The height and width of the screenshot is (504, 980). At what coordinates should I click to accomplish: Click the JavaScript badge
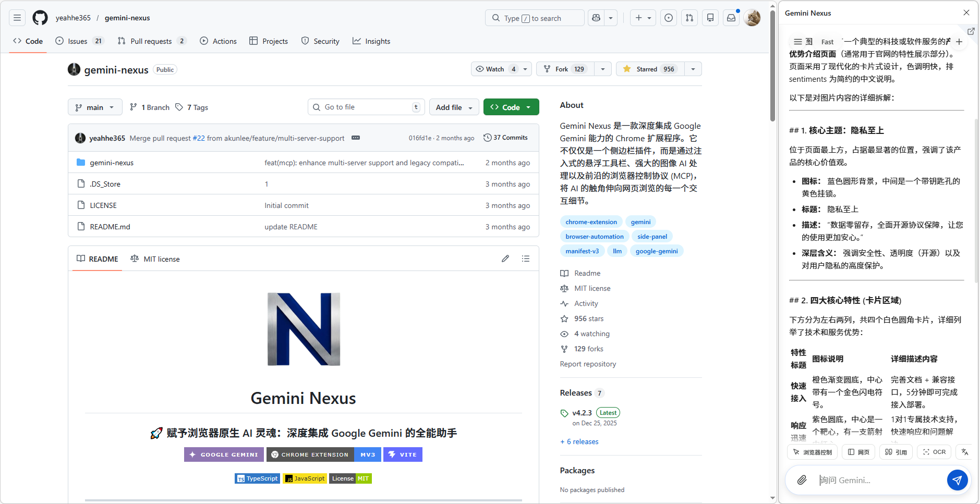(x=305, y=478)
